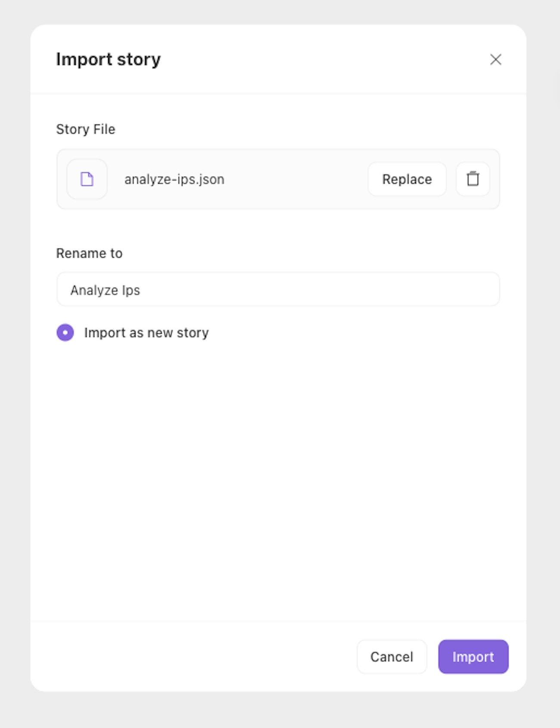Click the purple document file icon
The width and height of the screenshot is (560, 728).
coord(87,179)
